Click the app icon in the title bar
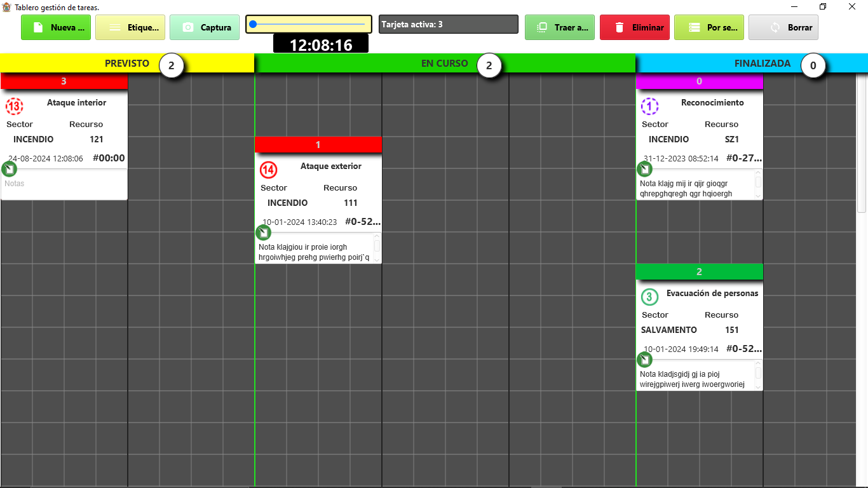This screenshot has width=868, height=488. (x=7, y=7)
